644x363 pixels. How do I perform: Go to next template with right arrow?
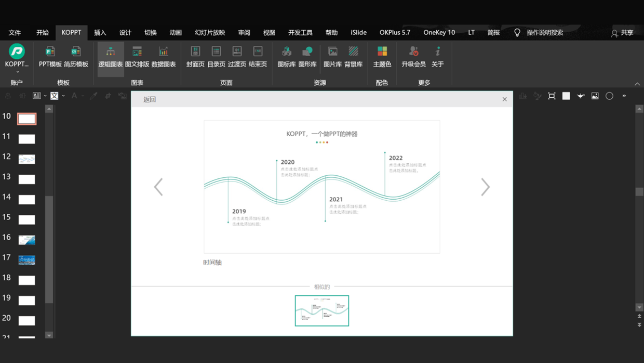point(485,187)
